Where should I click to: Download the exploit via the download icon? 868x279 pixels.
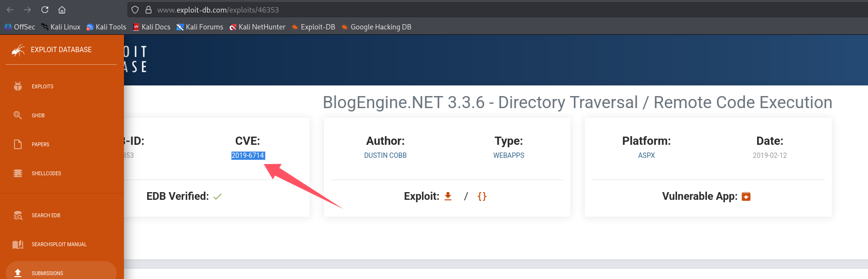(x=448, y=196)
